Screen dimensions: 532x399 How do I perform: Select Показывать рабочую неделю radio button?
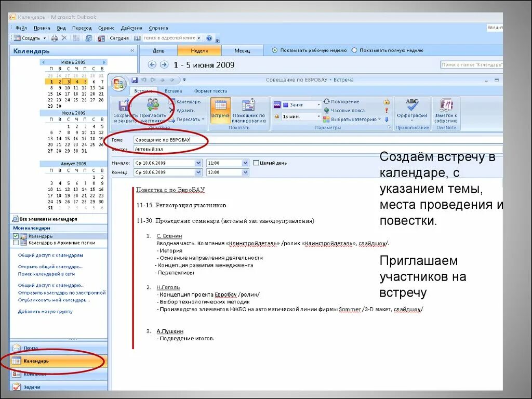(x=274, y=50)
